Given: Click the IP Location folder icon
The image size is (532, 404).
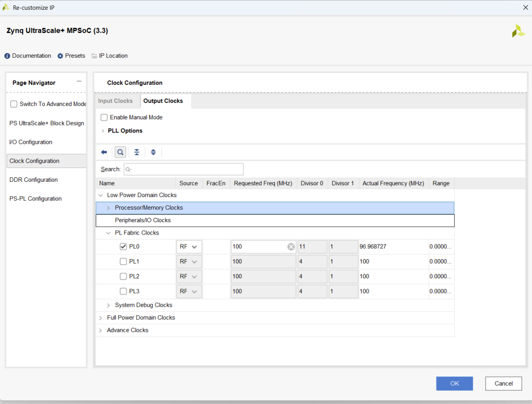Looking at the screenshot, I should tap(94, 56).
